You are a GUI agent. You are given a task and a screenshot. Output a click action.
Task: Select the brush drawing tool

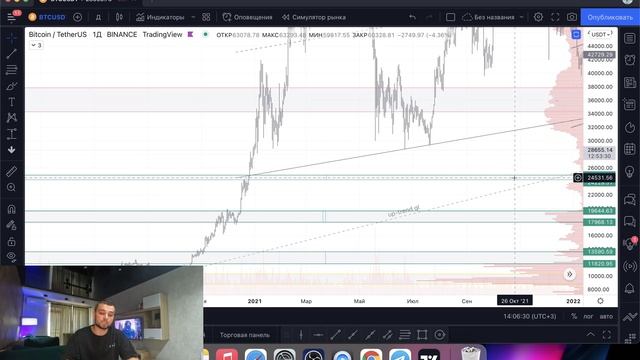coord(11,86)
